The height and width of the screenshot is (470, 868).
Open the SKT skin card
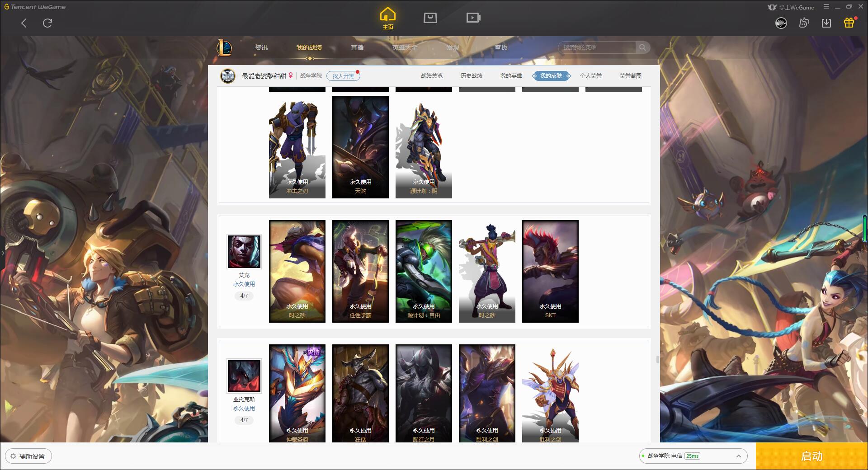pyautogui.click(x=550, y=271)
